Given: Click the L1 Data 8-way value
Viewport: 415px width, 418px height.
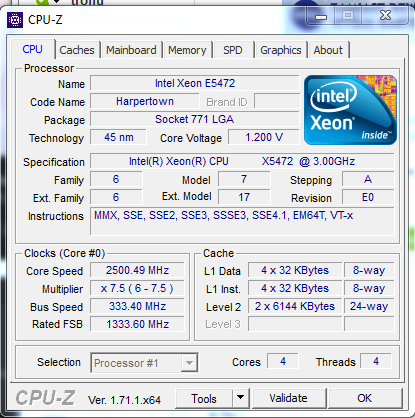Looking at the screenshot, I should pos(369,270).
